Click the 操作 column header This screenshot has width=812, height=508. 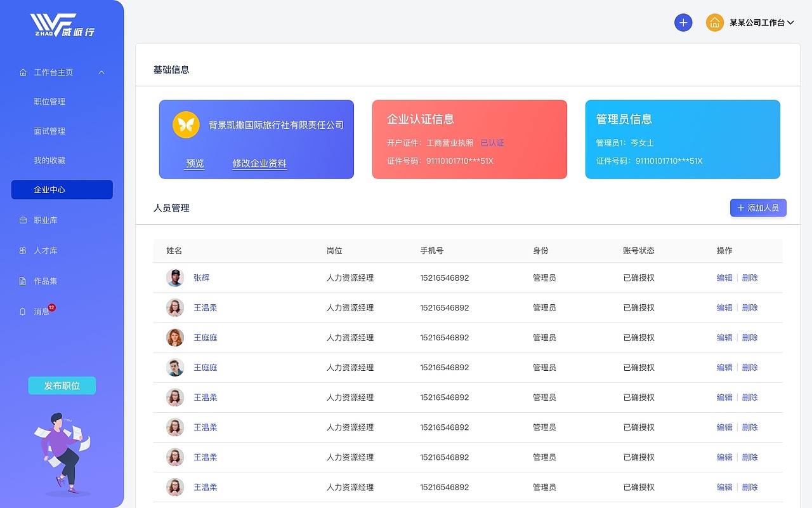(724, 251)
